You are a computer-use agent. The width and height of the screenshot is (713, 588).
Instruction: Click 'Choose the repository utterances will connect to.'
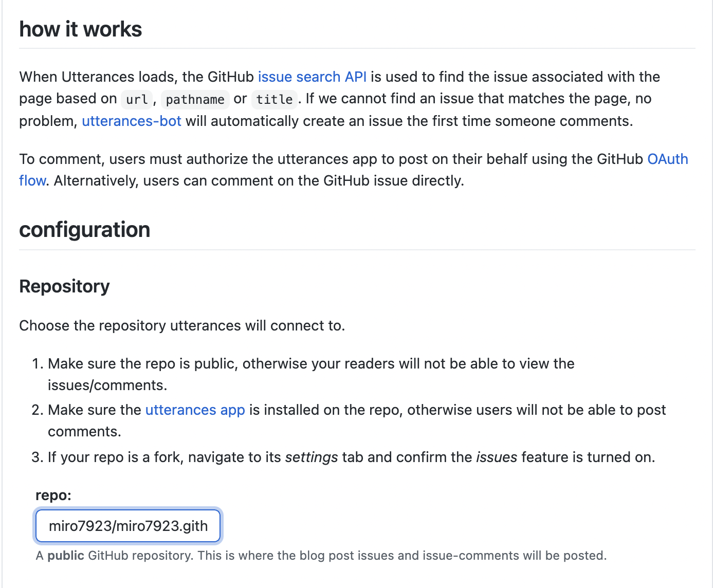tap(182, 325)
